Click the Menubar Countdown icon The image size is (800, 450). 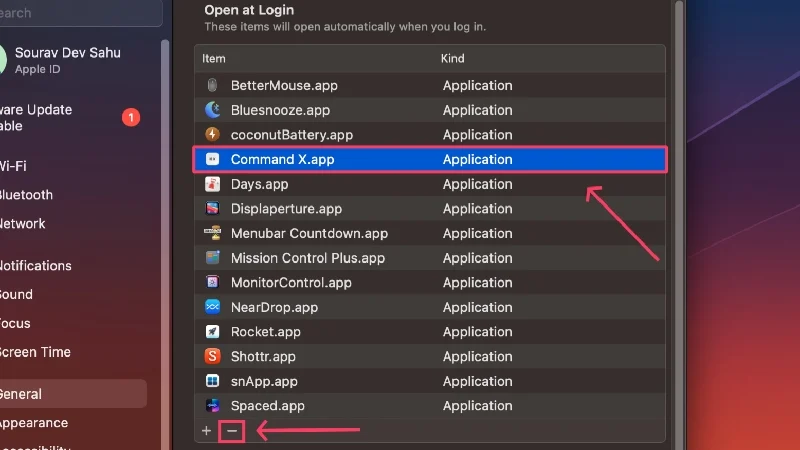coord(212,233)
